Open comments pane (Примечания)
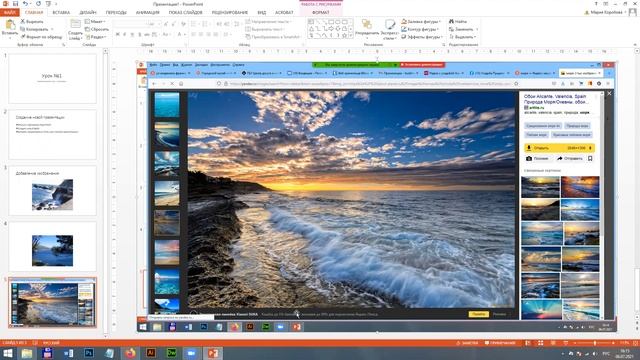 tap(500, 343)
